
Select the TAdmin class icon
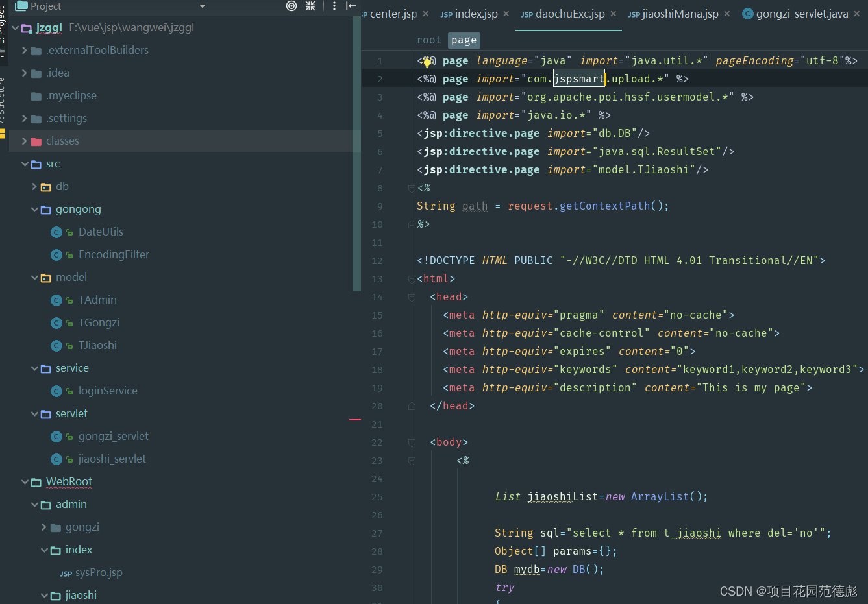[x=56, y=300]
